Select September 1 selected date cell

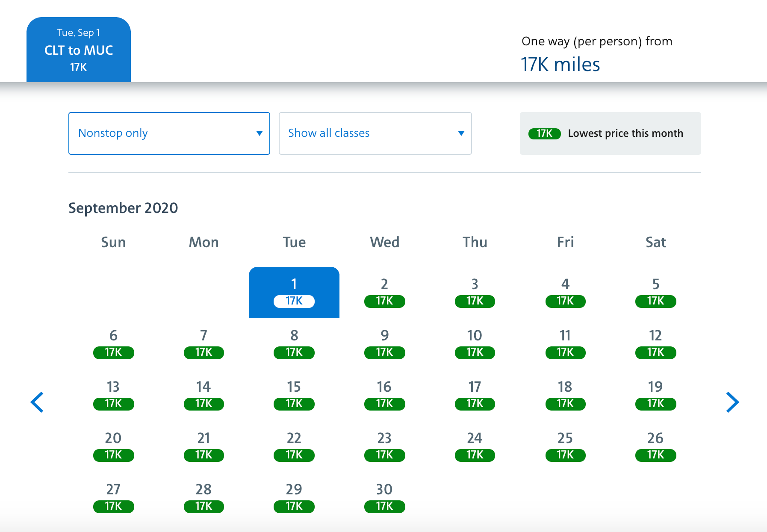tap(294, 293)
